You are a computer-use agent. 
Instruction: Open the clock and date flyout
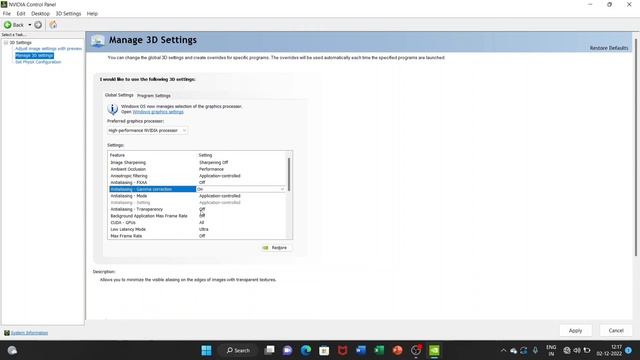tap(609, 350)
